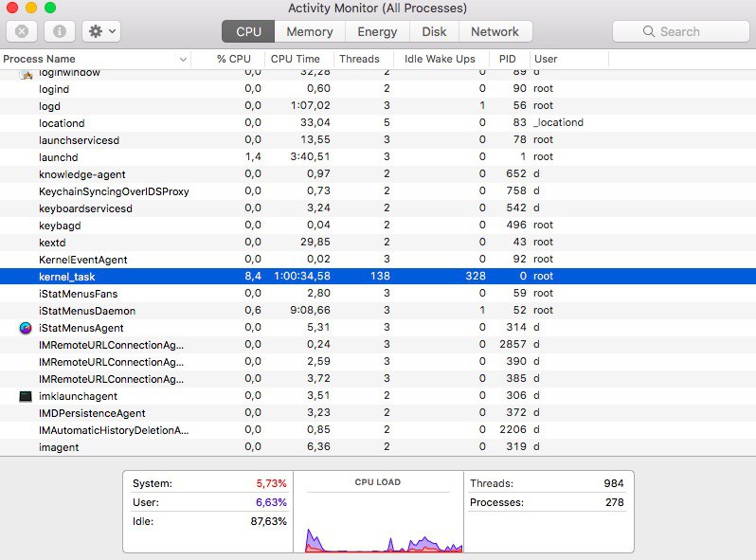This screenshot has width=756, height=560.
Task: Select the logd process row
Action: click(x=378, y=105)
